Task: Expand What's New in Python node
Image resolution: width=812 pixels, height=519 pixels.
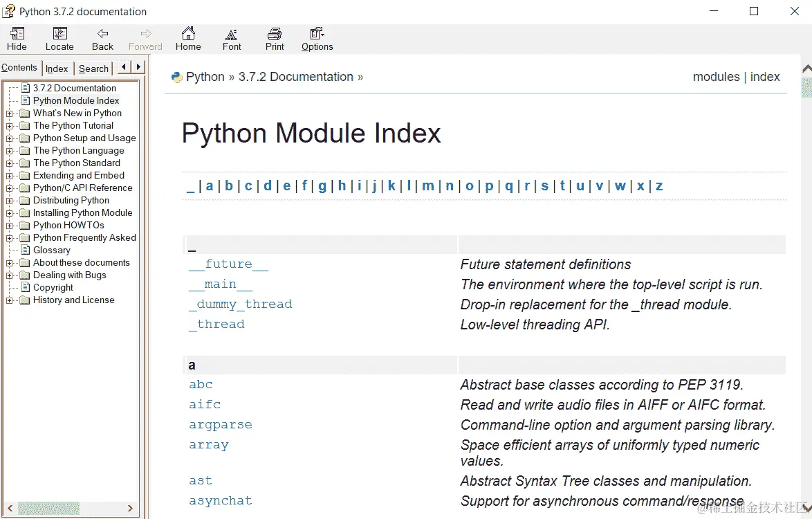Action: click(x=9, y=113)
